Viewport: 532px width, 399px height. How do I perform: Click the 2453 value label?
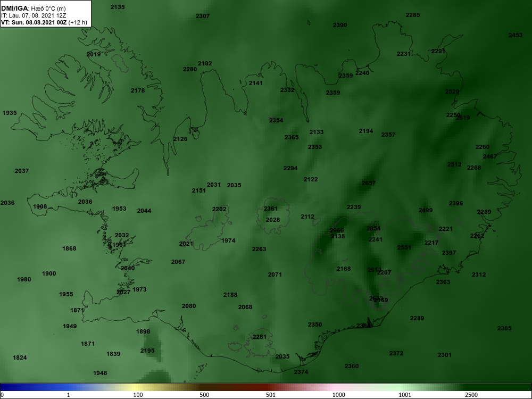516,36
